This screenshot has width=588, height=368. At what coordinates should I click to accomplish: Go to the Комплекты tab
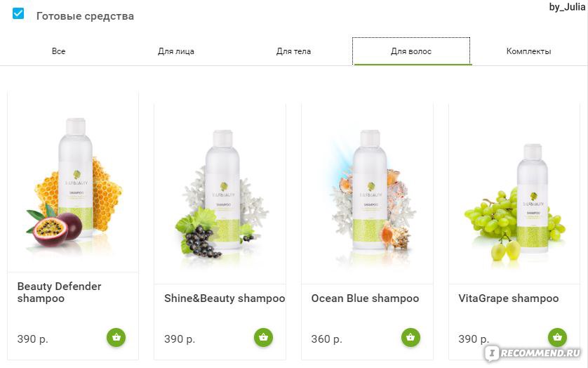pyautogui.click(x=529, y=51)
